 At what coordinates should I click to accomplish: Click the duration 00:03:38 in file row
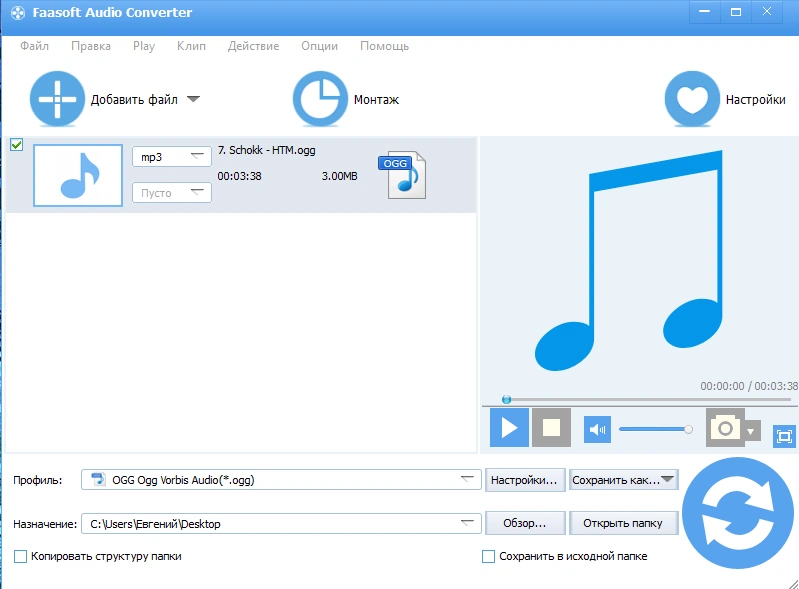[239, 176]
